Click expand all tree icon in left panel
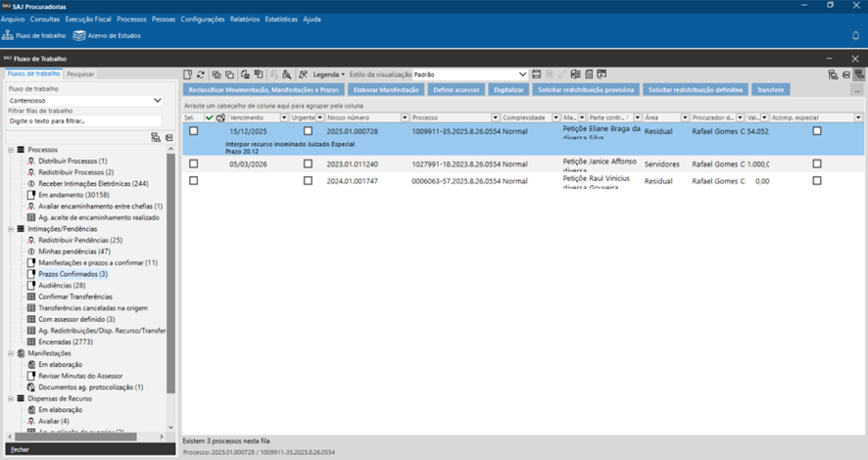 pos(156,138)
